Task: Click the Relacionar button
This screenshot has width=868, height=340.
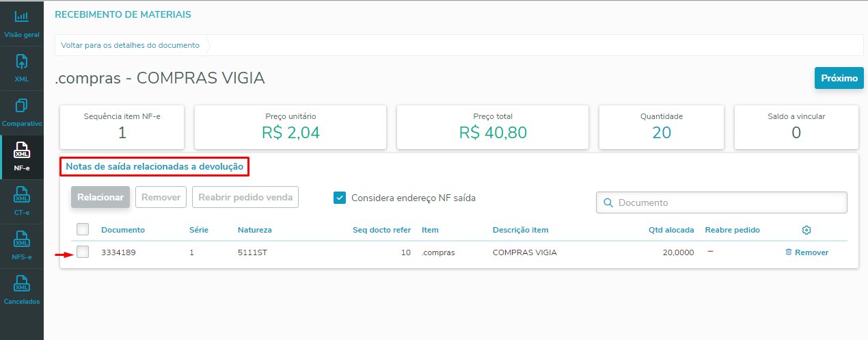Action: coord(100,197)
